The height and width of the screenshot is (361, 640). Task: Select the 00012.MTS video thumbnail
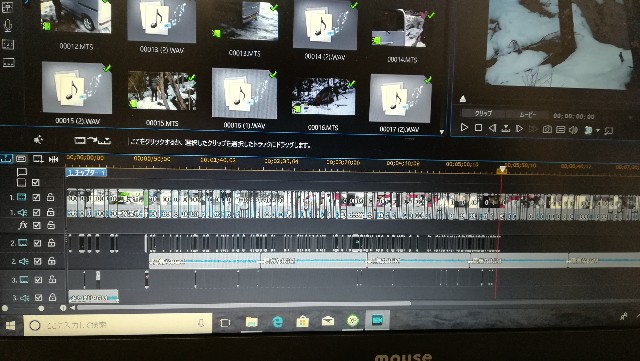pyautogui.click(x=76, y=16)
